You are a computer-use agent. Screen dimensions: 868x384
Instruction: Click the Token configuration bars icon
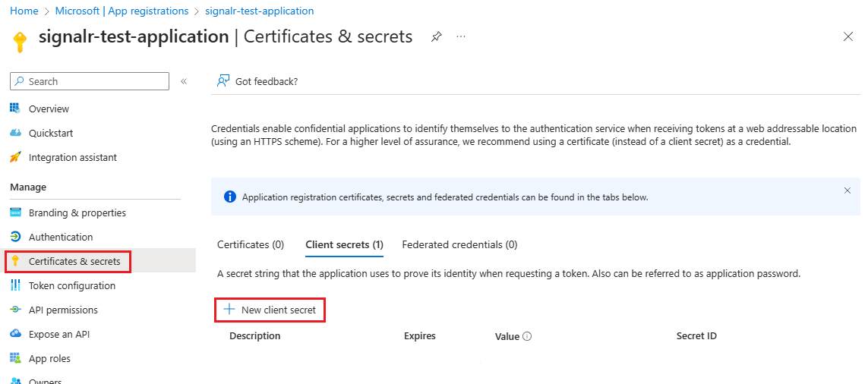tap(15, 285)
